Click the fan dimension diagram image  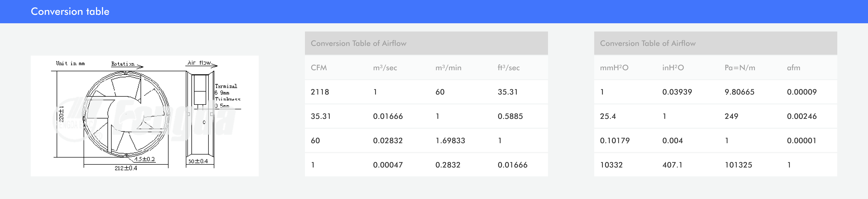click(145, 116)
